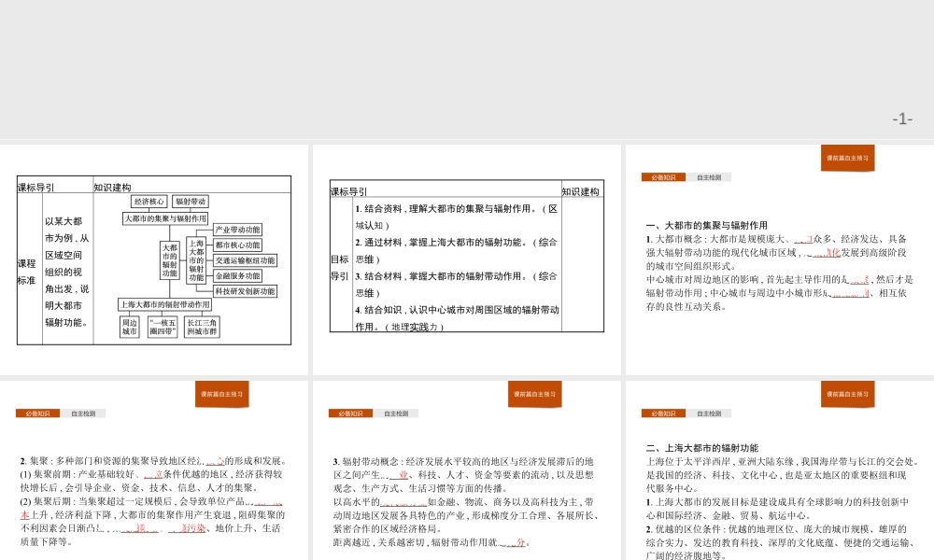Viewport: 934px width, 560px height.
Task: Click the 交通运输枢纽功能 box
Action: click(246, 260)
